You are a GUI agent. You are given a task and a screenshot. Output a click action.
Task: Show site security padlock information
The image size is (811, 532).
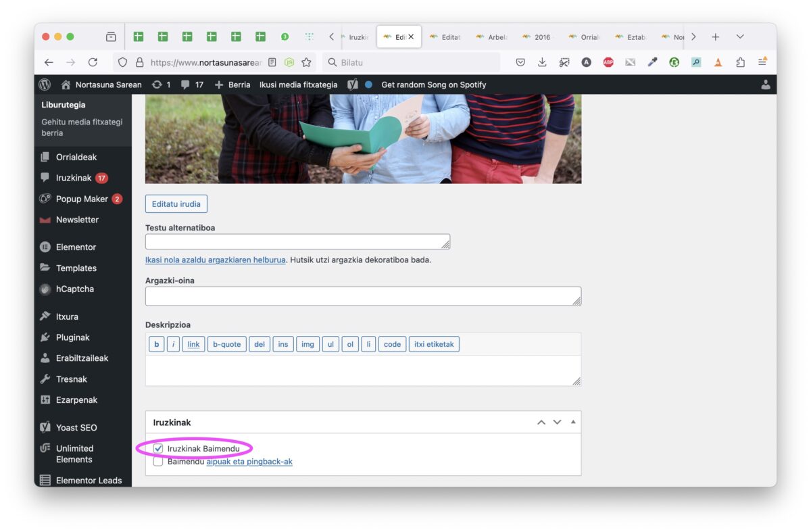coord(140,62)
